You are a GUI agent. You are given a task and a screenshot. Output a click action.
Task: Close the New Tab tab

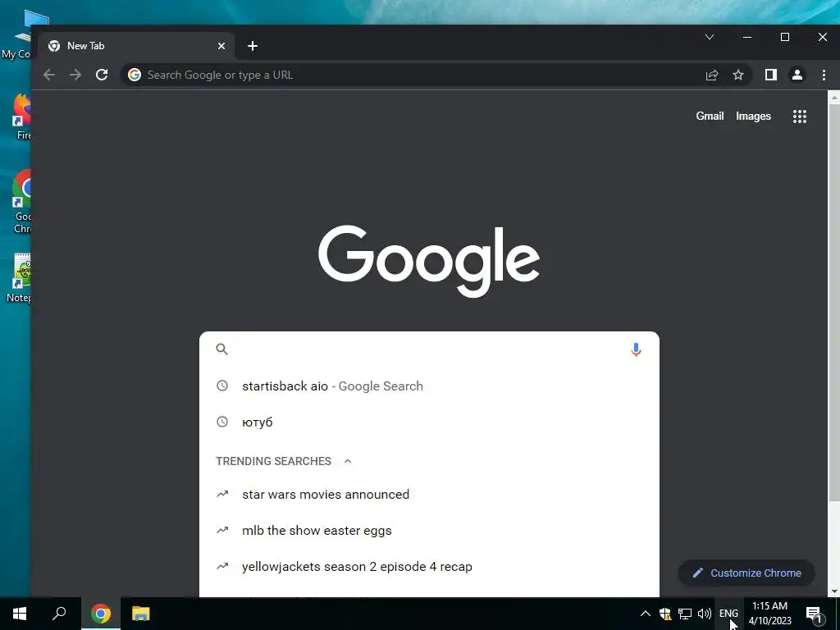click(221, 46)
